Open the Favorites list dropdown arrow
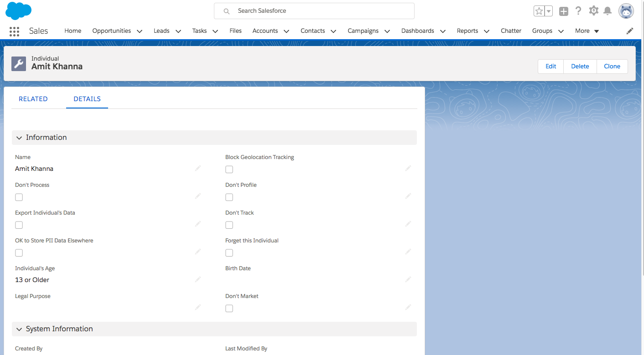The height and width of the screenshot is (355, 644). [x=549, y=11]
